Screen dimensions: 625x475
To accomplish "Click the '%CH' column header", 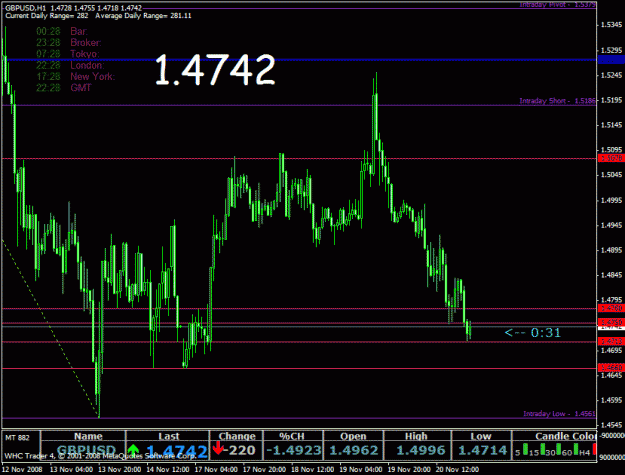I will (x=292, y=436).
